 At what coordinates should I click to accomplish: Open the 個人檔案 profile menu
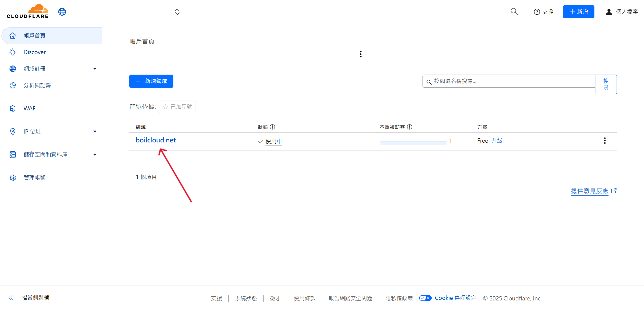coord(622,12)
